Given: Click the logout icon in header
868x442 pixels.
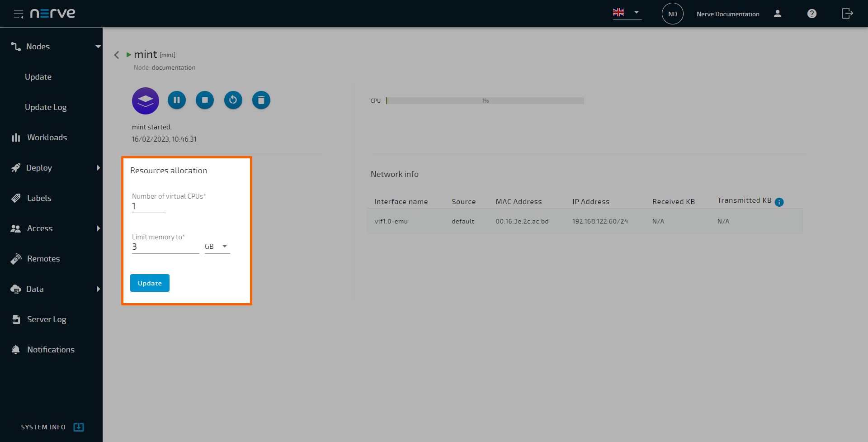Looking at the screenshot, I should (x=847, y=14).
